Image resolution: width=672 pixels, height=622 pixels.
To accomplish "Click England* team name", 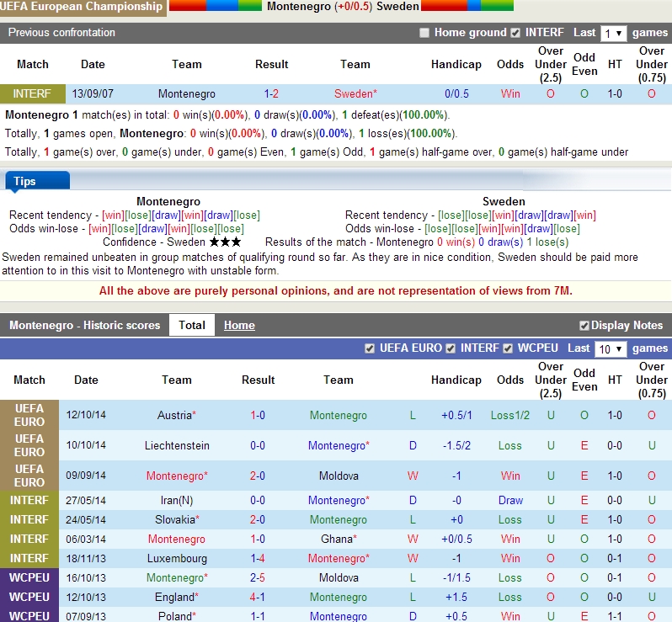I will tap(177, 597).
